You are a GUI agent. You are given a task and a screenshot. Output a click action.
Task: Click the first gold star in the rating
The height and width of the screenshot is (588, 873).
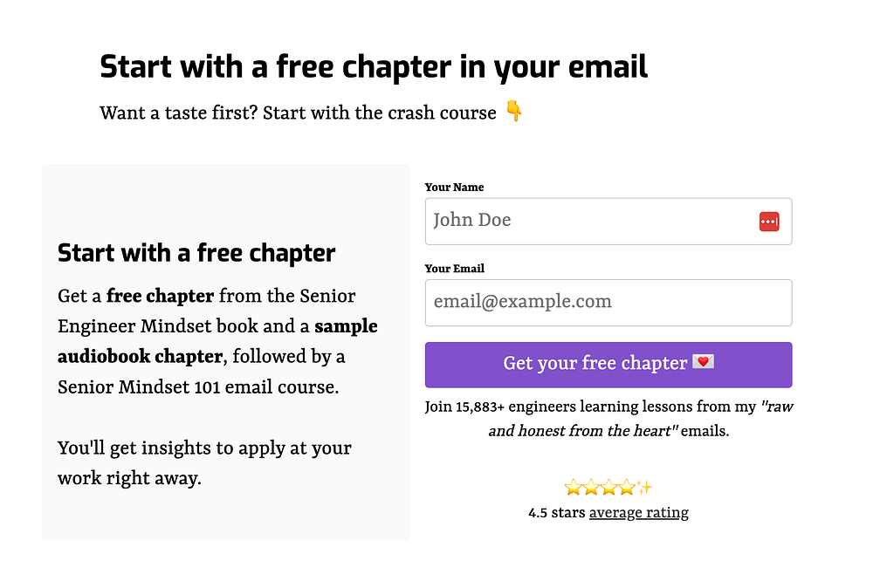573,488
